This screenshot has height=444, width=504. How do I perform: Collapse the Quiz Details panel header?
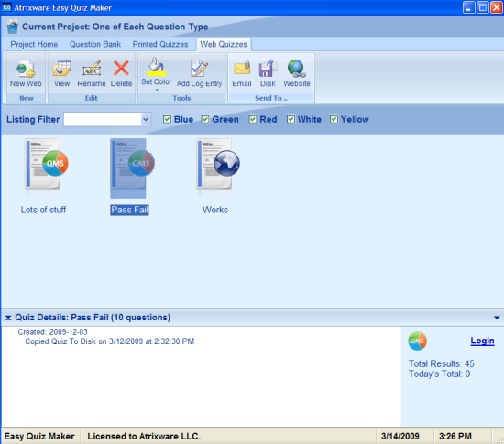click(8, 318)
